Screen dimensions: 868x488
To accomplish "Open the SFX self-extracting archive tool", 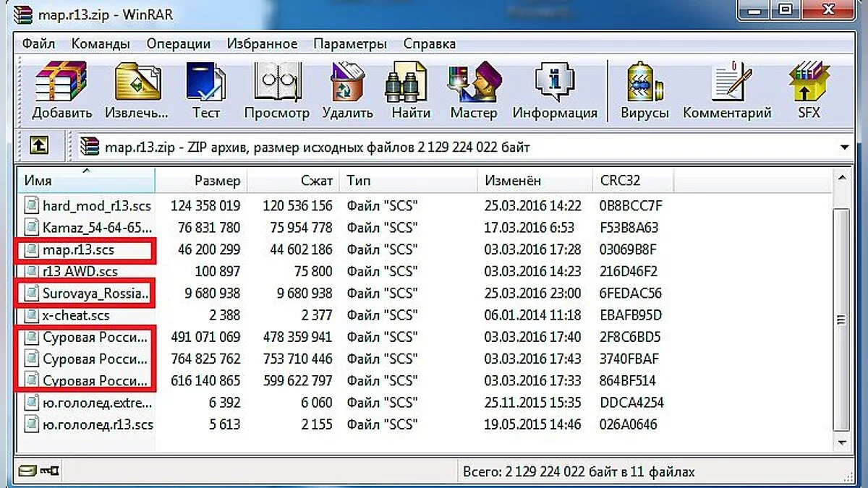I will (x=808, y=82).
